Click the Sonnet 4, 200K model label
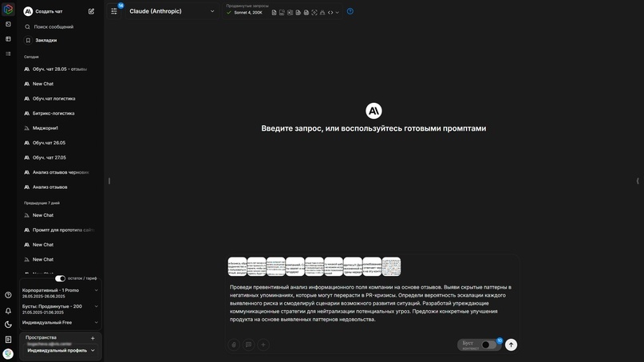This screenshot has height=362, width=644. click(x=248, y=13)
